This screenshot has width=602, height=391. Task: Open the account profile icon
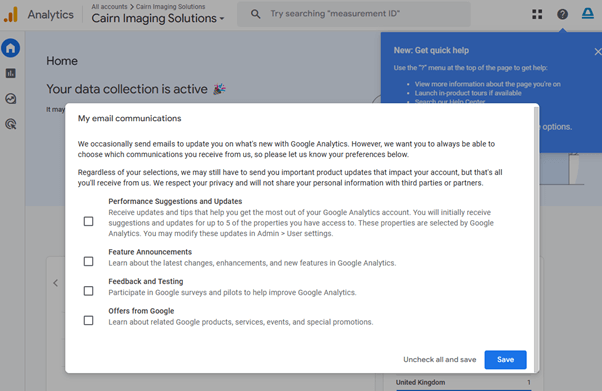[588, 14]
